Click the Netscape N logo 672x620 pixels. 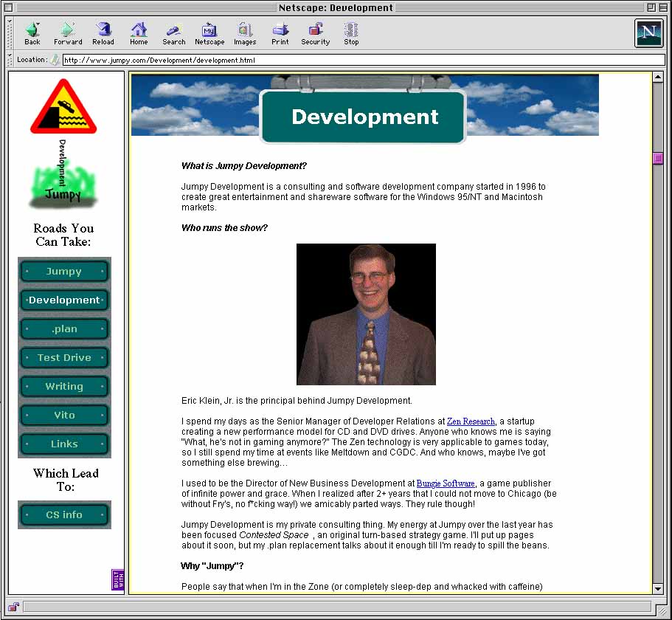click(648, 33)
